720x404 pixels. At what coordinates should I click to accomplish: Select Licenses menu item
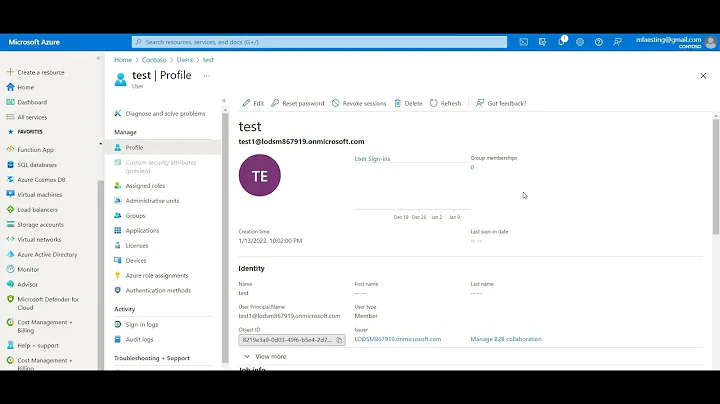(x=136, y=246)
